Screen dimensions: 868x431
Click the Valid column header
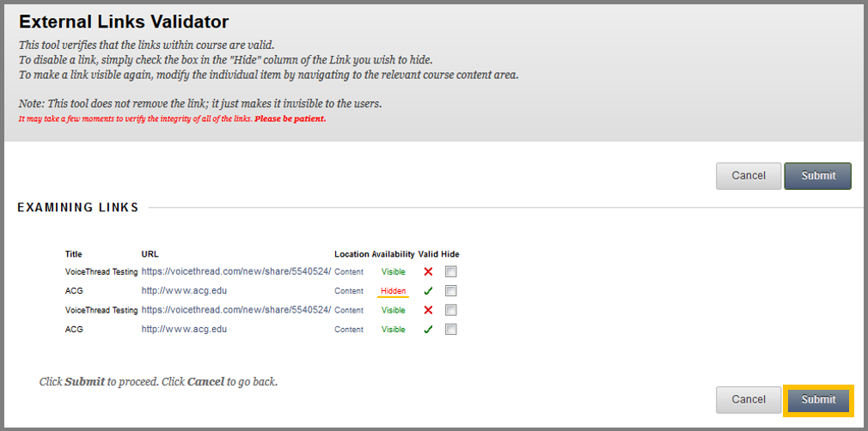428,254
